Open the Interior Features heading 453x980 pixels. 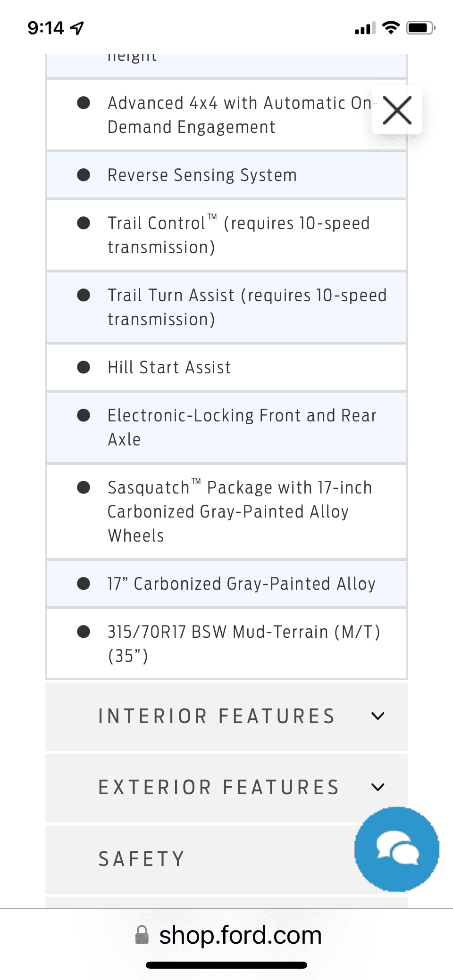pyautogui.click(x=217, y=716)
